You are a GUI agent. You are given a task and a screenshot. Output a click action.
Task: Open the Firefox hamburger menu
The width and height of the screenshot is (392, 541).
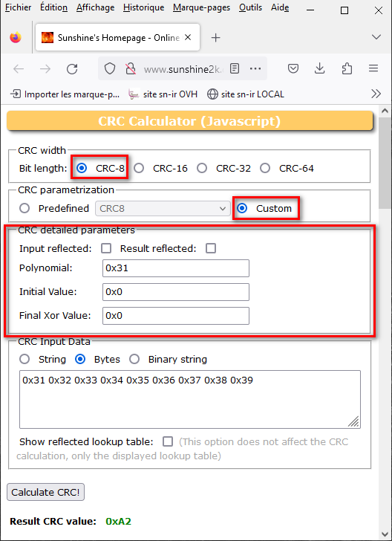coord(373,68)
